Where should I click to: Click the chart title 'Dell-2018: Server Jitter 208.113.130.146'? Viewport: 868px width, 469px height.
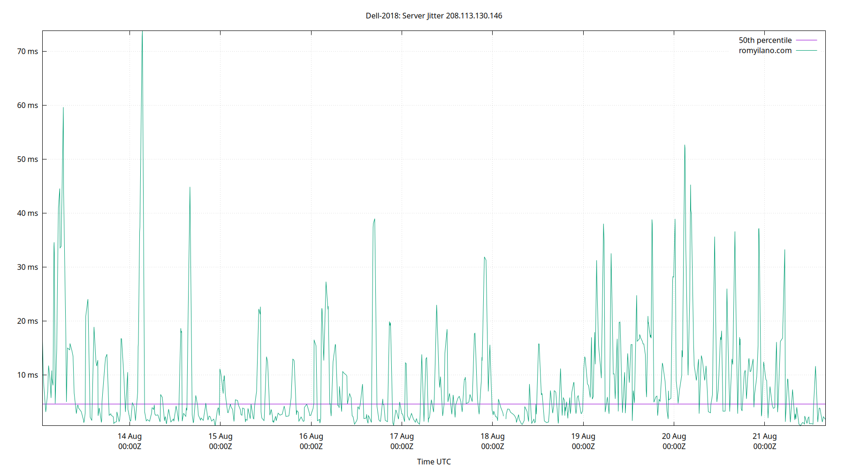click(434, 15)
